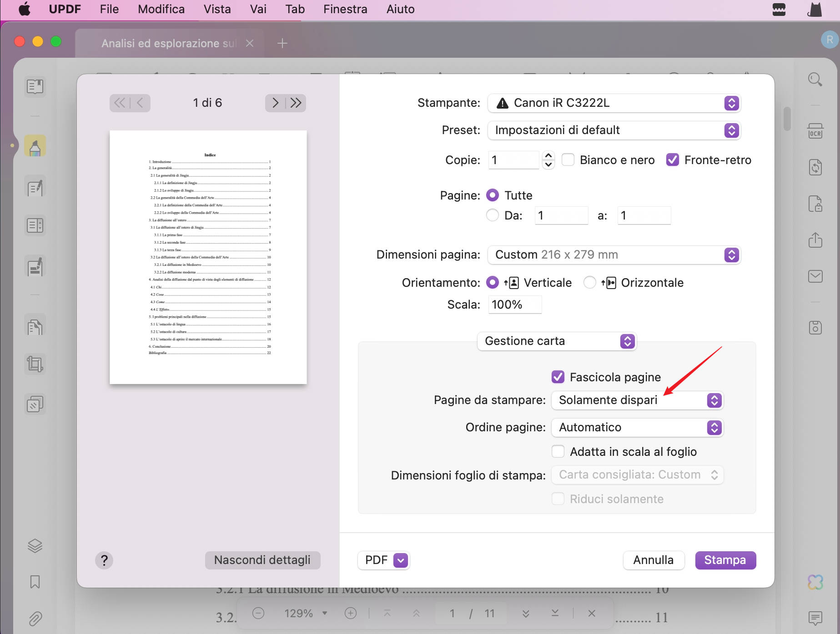This screenshot has width=840, height=634.
Task: Jump to first page in bottom toolbar
Action: coord(387,614)
